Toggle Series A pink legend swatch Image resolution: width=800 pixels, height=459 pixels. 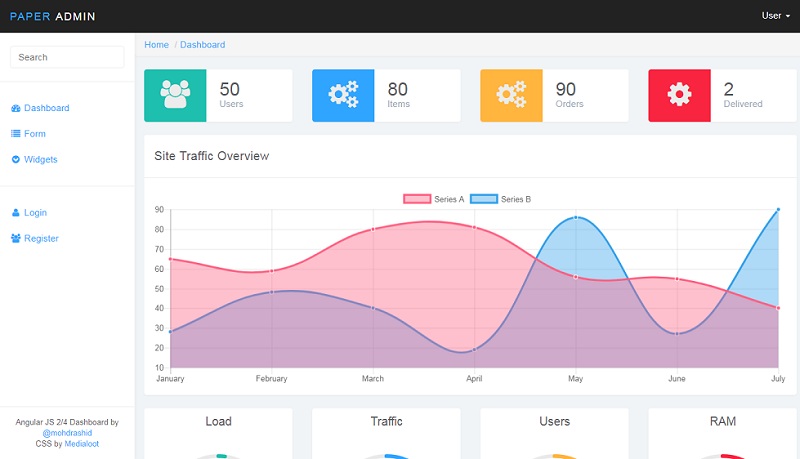coord(417,199)
